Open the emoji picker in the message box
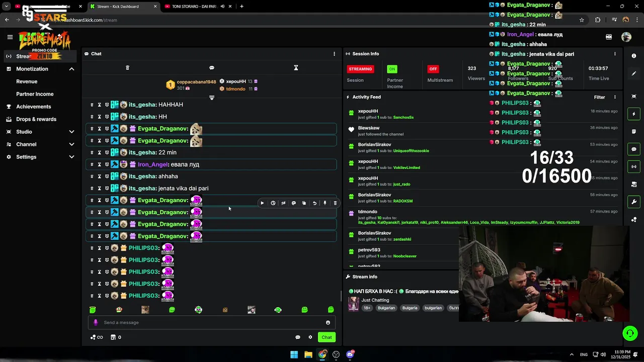The height and width of the screenshot is (362, 644). [328, 323]
